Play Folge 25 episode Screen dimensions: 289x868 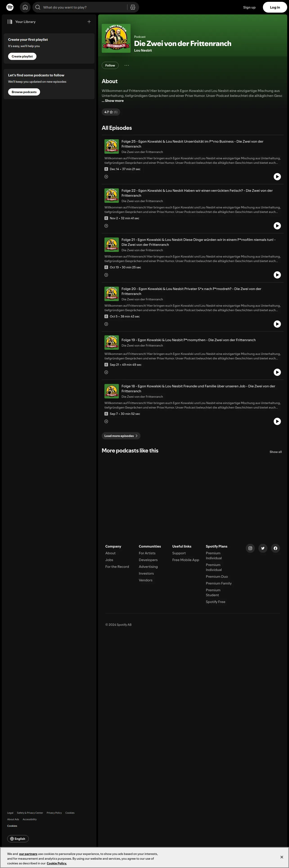[277, 177]
